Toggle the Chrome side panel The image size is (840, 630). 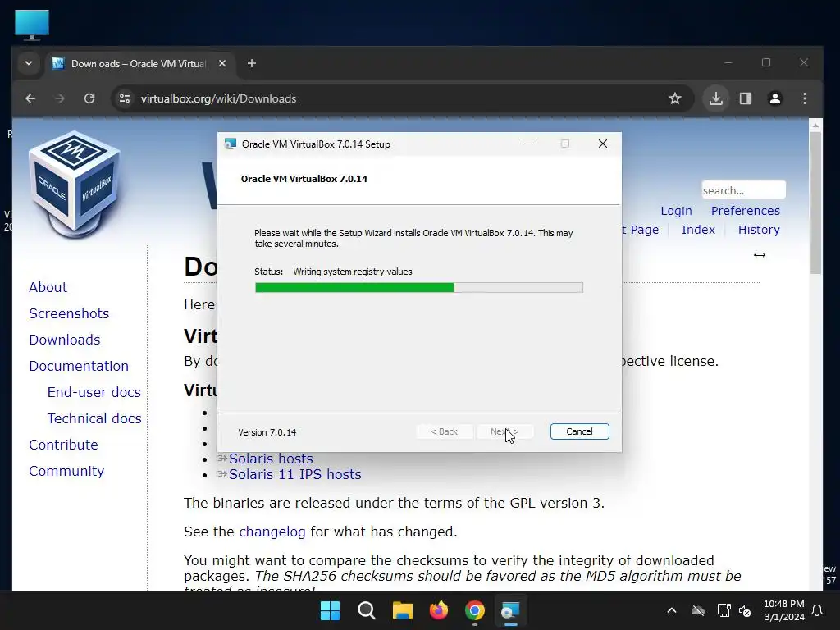click(746, 98)
